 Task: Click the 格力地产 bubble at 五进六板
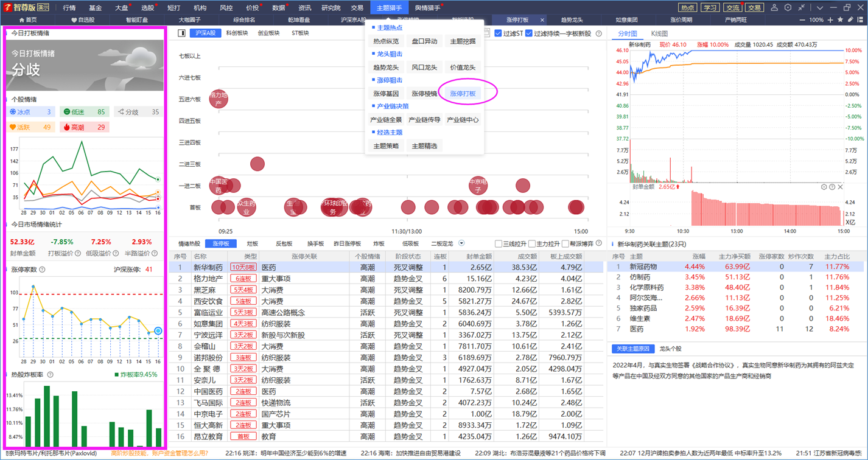(219, 99)
